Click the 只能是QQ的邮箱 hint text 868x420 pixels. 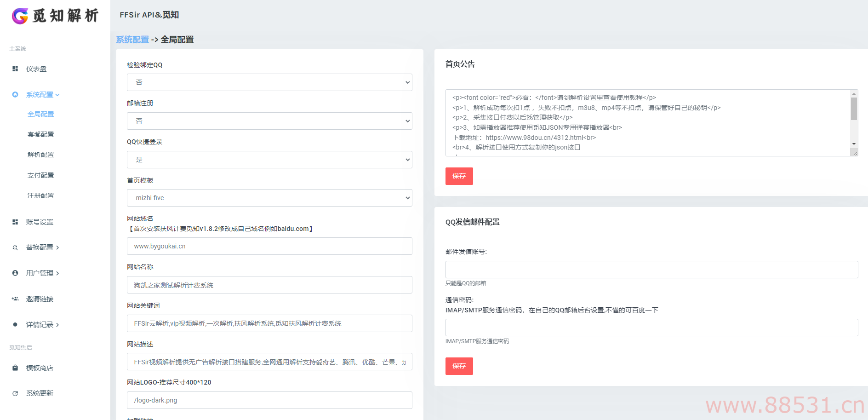tap(466, 283)
